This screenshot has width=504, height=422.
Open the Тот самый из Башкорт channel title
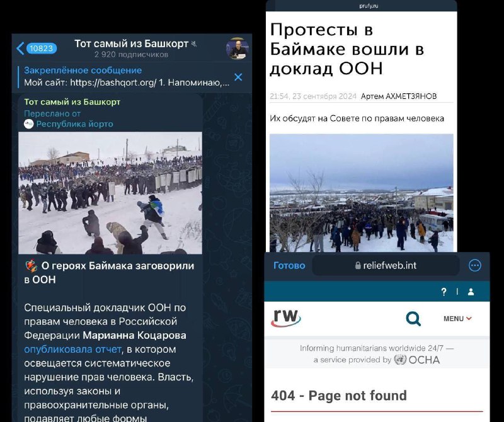tap(132, 43)
